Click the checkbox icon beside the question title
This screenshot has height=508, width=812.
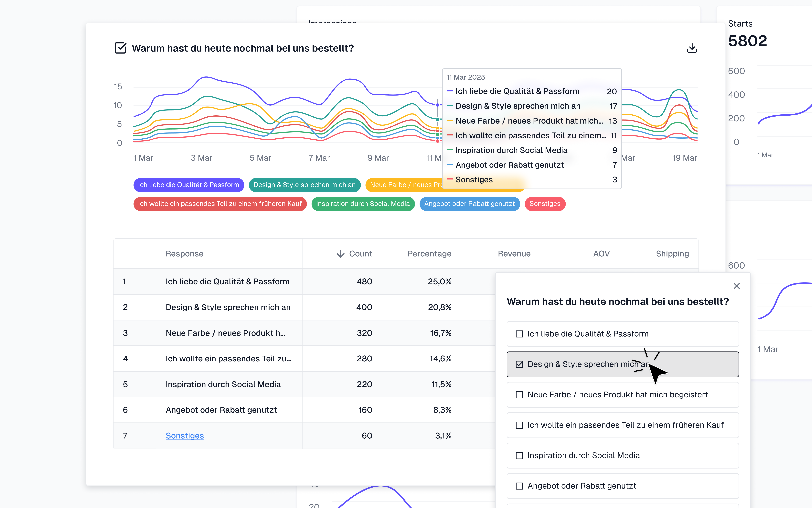[120, 48]
